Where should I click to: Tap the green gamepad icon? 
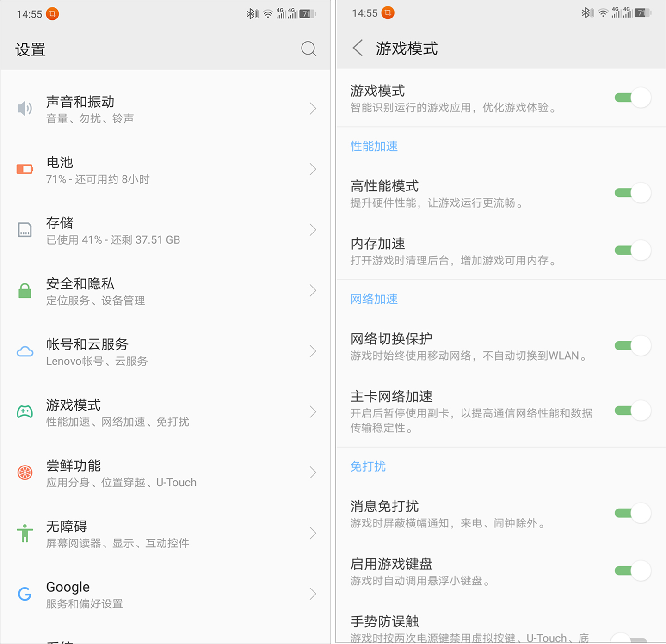(25, 411)
